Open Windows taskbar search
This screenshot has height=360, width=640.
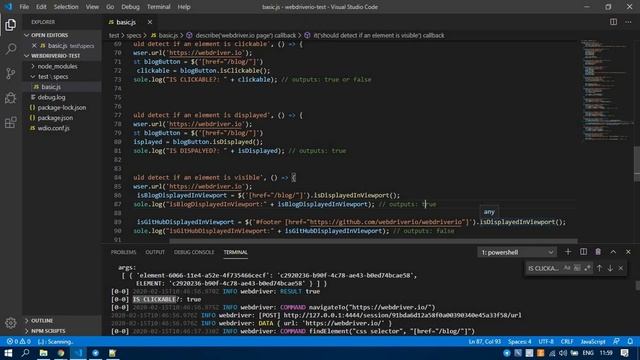(25, 353)
